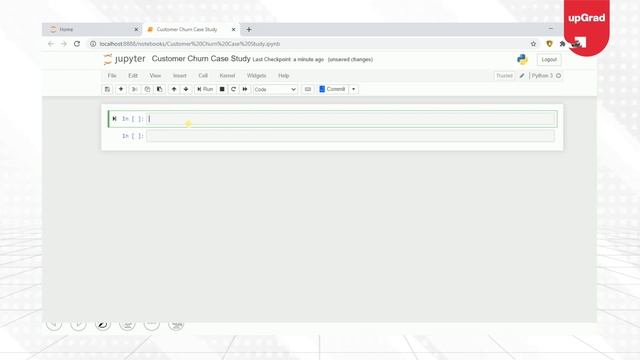Run the selected cell
This screenshot has width=640, height=360.
(x=205, y=89)
